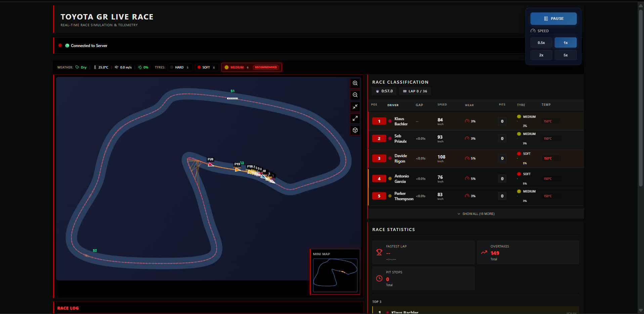Click the yellow MEDIUM tyre dot for Klaus Bachler
This screenshot has width=644, height=314.
(519, 117)
